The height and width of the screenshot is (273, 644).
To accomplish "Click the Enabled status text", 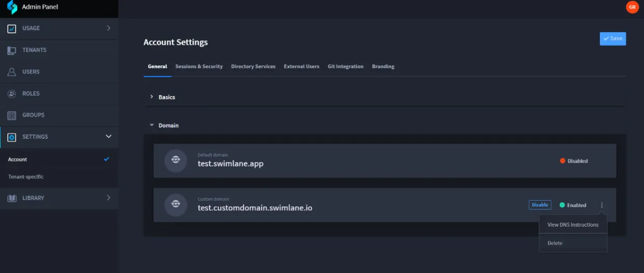I will [576, 205].
